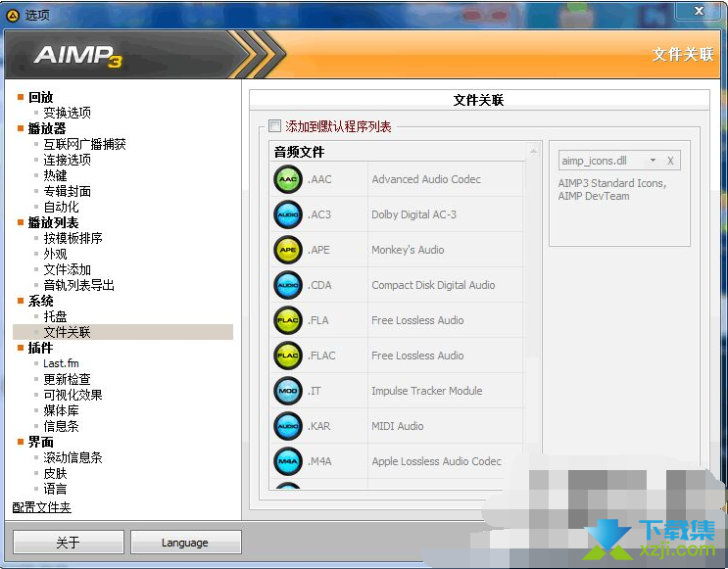Screen dimensions: 728x569
Task: Open the 媒体库 settings page
Action: pyautogui.click(x=62, y=410)
